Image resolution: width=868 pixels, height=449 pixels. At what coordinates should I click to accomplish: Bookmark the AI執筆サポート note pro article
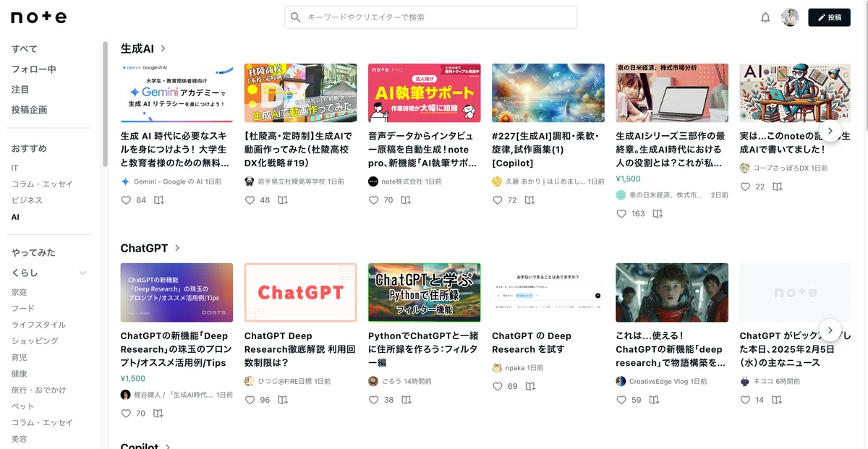(x=407, y=200)
